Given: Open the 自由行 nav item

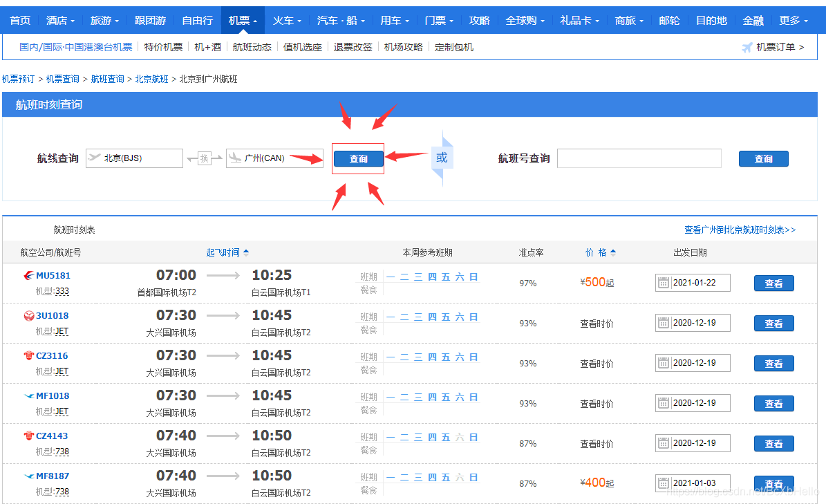Looking at the screenshot, I should 197,21.
